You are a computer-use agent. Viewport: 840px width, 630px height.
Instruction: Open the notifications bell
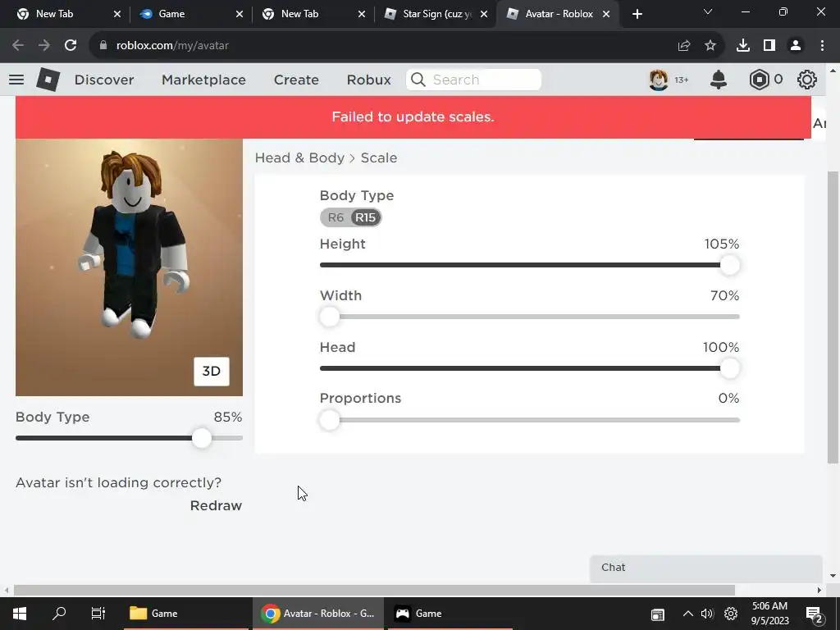[x=719, y=80]
